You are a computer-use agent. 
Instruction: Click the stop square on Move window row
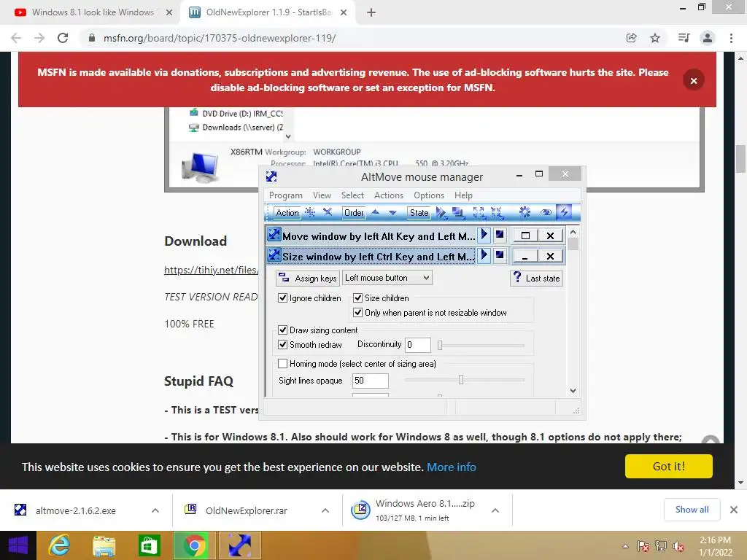[x=499, y=235]
